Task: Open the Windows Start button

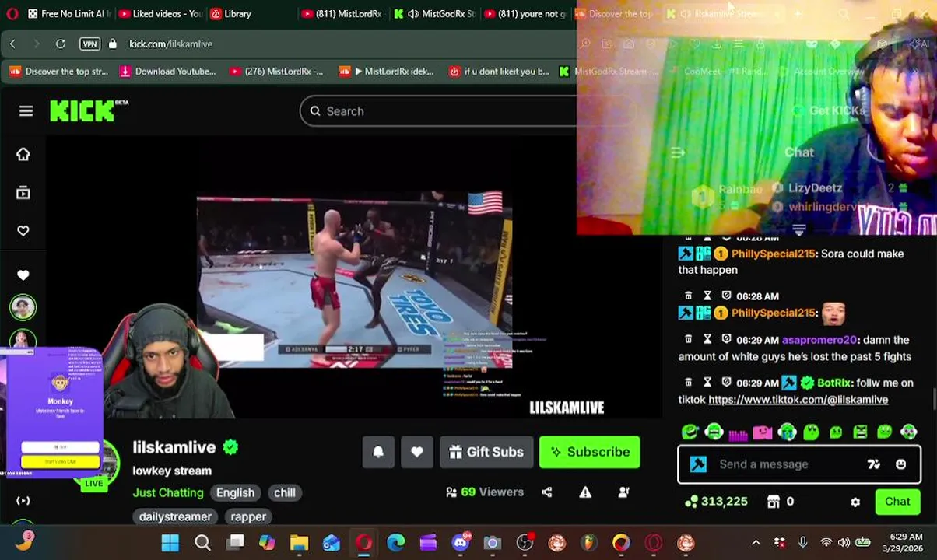Action: coord(170,543)
